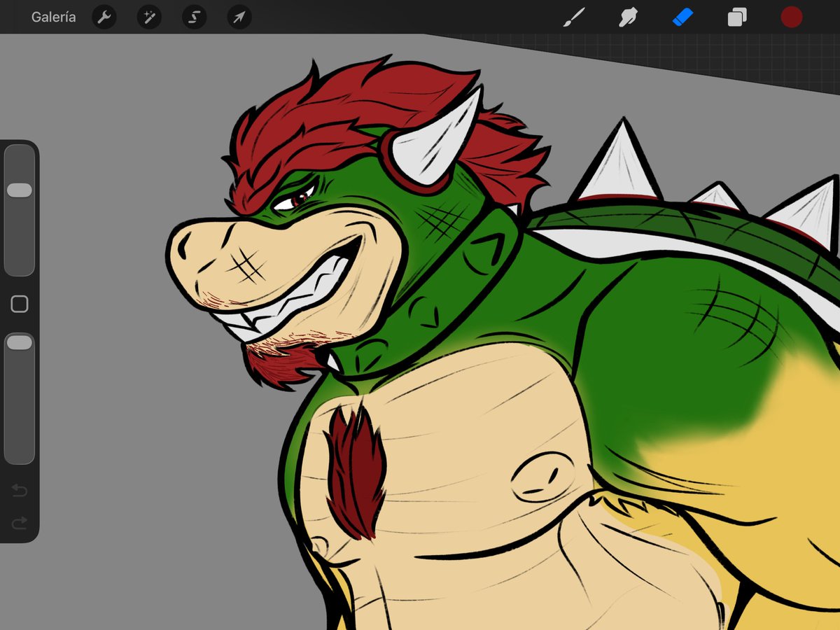Select the Paint brush tool
840x630 pixels.
574,17
